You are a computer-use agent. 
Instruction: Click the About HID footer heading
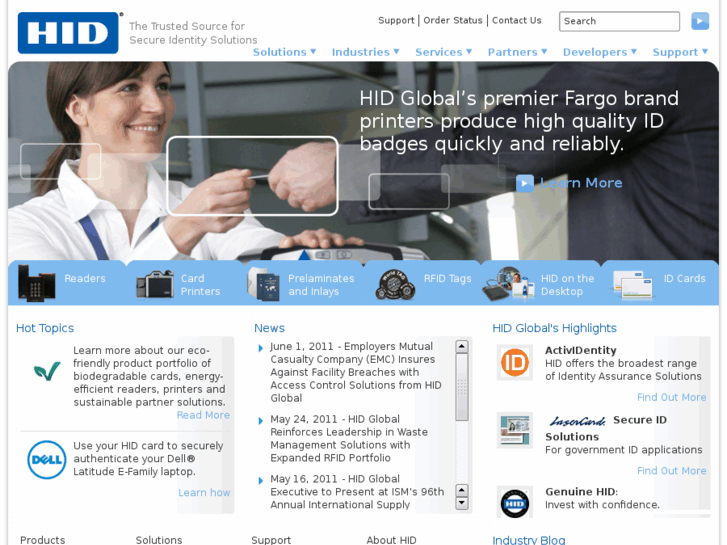(x=391, y=540)
